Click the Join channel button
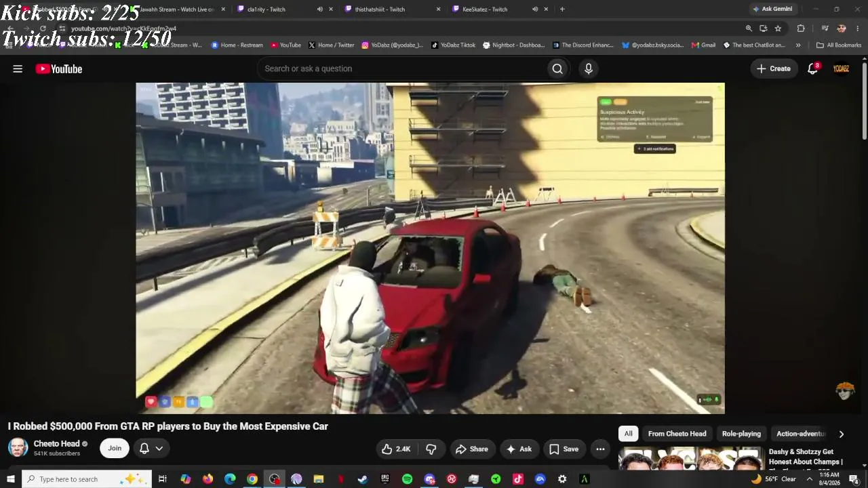The height and width of the screenshot is (488, 868). pos(115,448)
